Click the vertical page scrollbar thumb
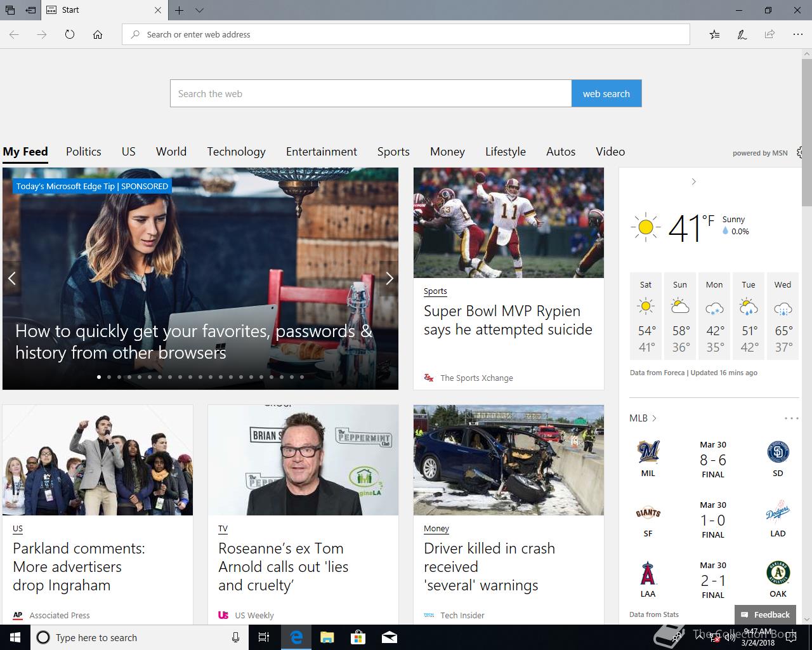 pyautogui.click(x=806, y=133)
